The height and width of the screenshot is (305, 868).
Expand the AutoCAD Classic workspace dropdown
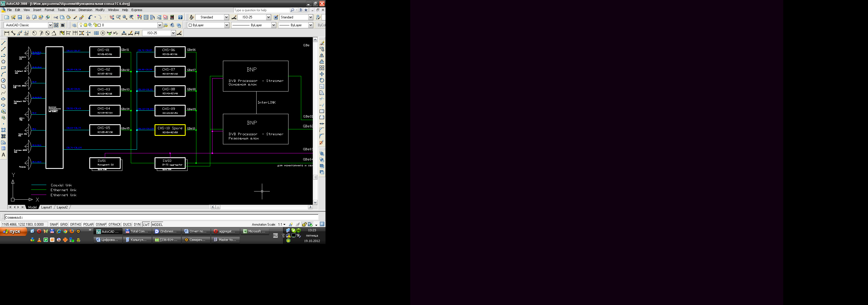pos(50,25)
